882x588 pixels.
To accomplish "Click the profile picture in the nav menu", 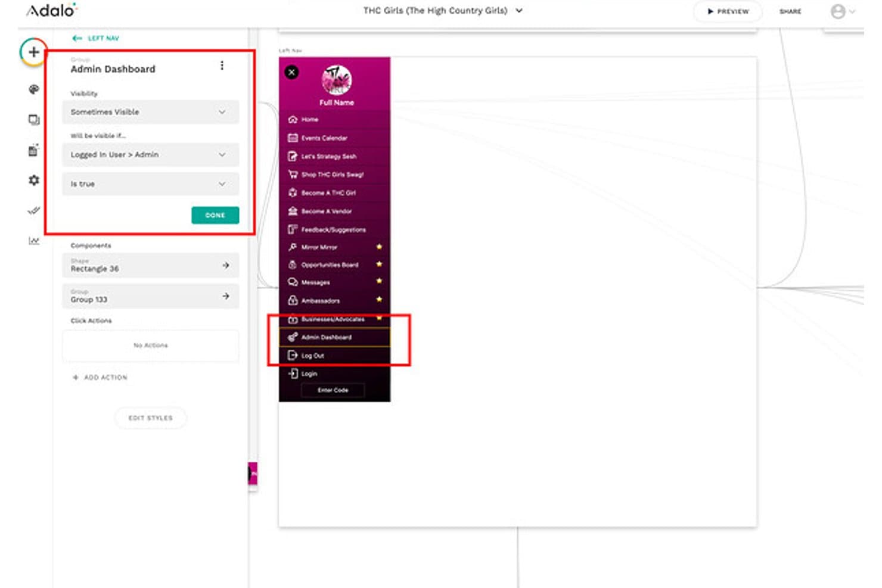I will tap(336, 80).
